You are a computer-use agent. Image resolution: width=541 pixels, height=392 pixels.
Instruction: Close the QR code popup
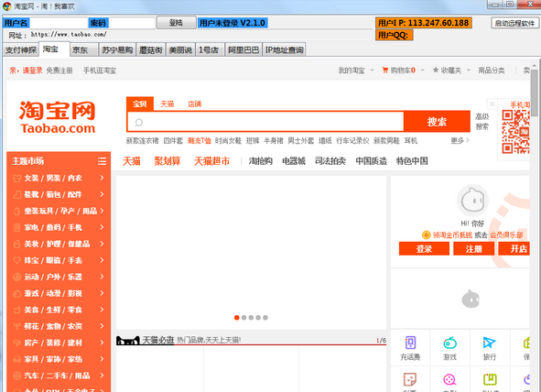coord(492,103)
